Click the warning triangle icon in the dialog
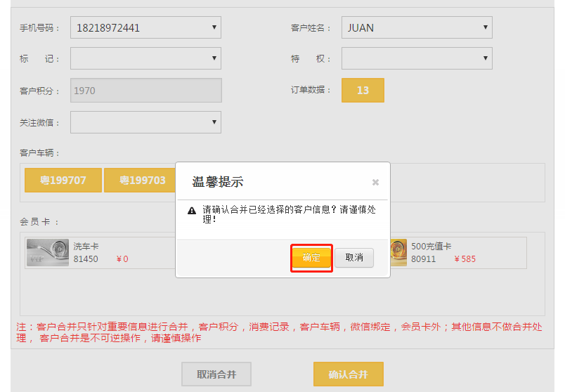The height and width of the screenshot is (392, 565). tap(192, 211)
